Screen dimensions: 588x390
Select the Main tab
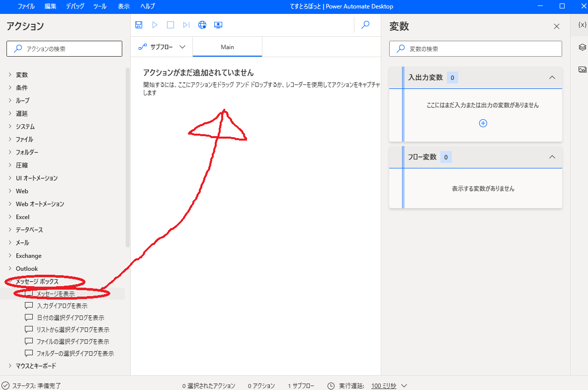point(227,47)
